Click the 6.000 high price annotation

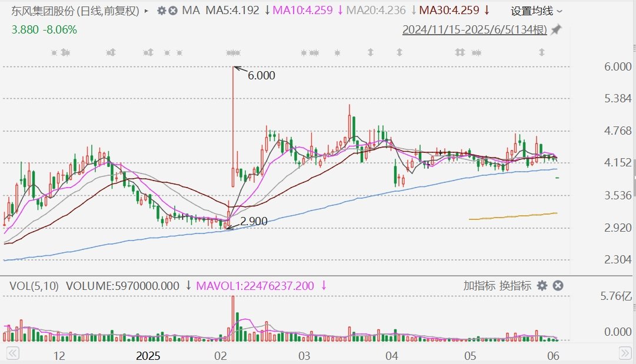click(261, 75)
